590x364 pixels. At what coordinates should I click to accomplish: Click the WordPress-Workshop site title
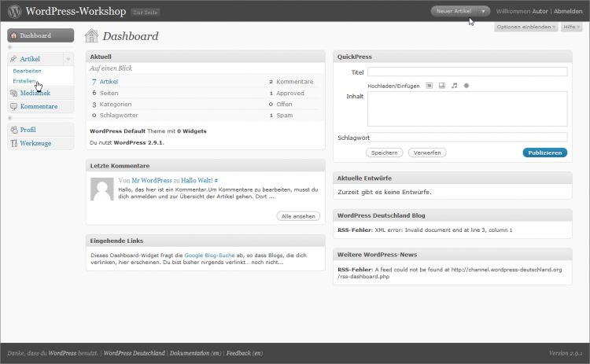coord(76,11)
